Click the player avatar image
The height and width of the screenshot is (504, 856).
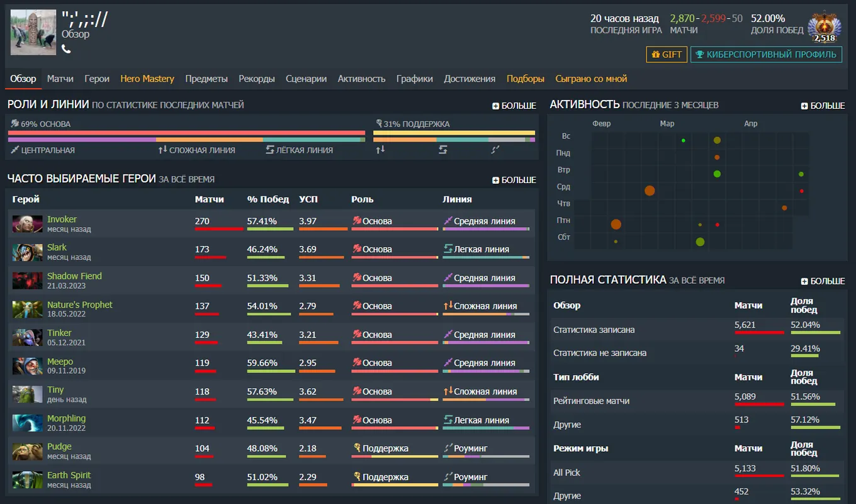coord(33,32)
